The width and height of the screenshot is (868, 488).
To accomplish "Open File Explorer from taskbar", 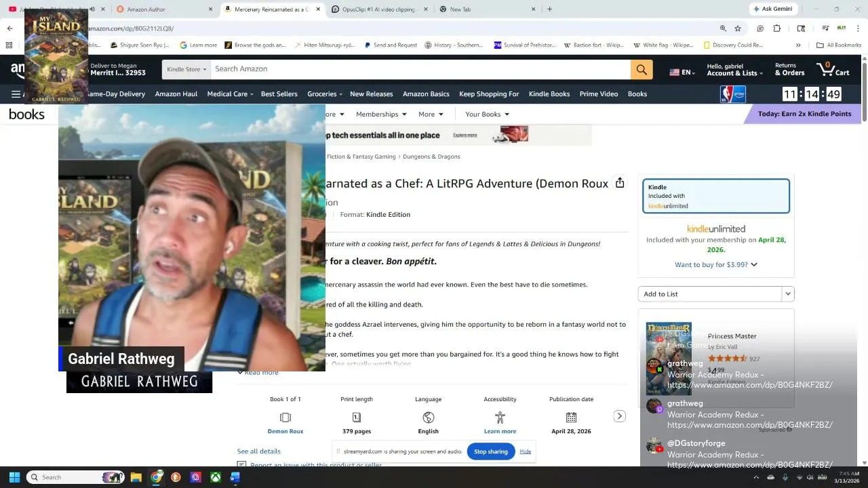I will click(136, 477).
